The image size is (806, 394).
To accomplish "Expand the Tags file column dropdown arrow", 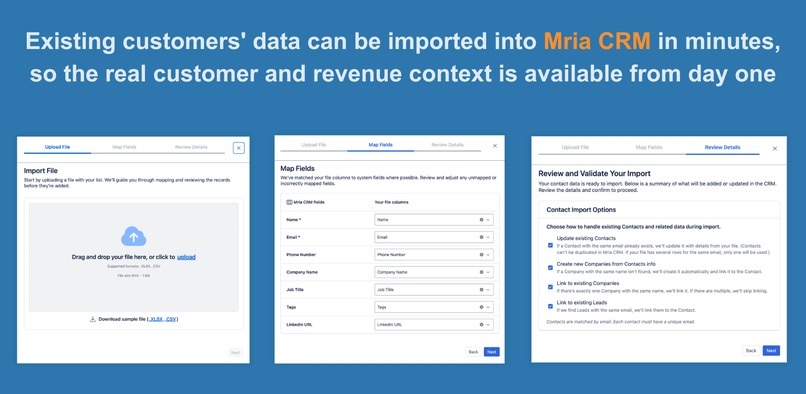I will (488, 307).
